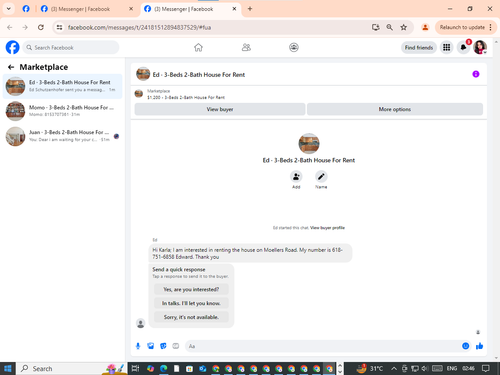Click the zoom magnifier icon in address bar
The height and width of the screenshot is (375, 500).
coord(389,27)
